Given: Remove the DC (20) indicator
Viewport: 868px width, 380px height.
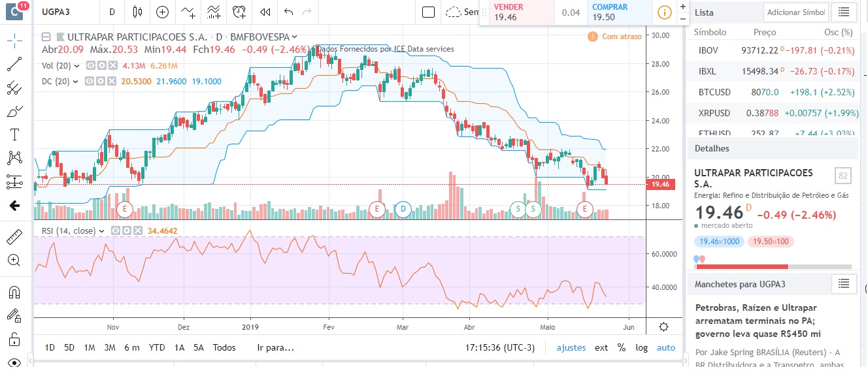Looking at the screenshot, I should click(113, 82).
